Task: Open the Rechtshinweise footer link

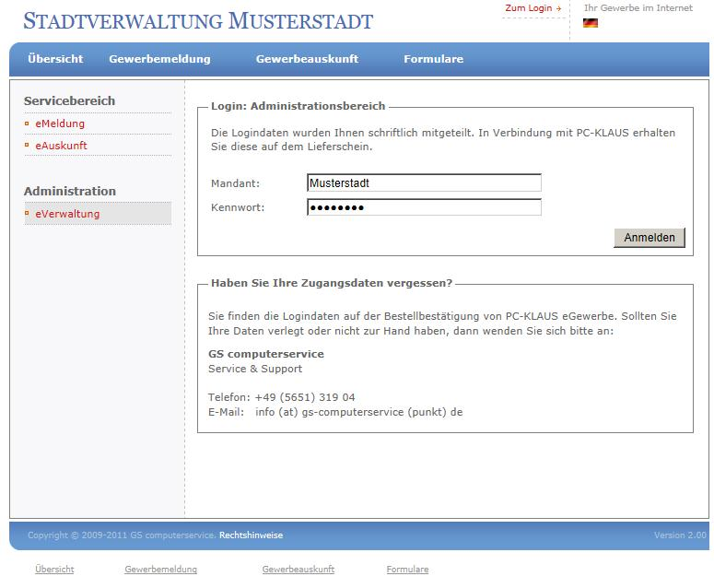Action: pyautogui.click(x=251, y=535)
